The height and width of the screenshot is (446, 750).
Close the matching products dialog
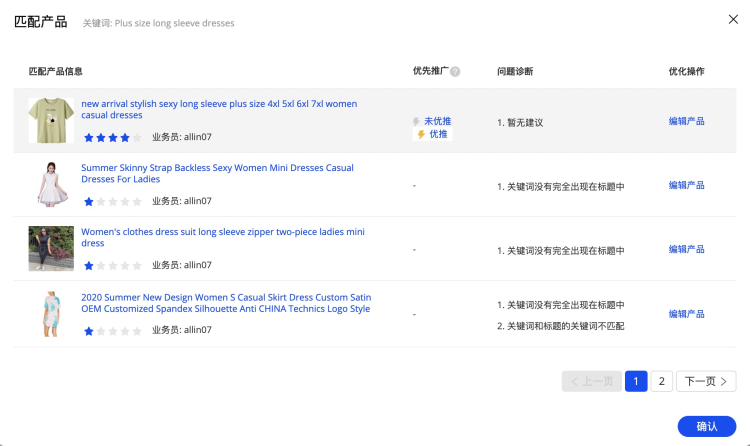click(732, 20)
